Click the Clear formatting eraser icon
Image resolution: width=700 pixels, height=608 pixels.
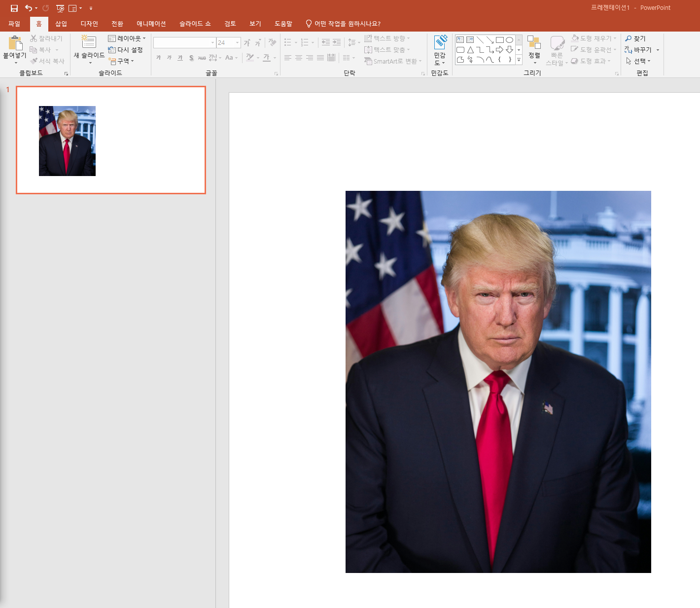[272, 43]
